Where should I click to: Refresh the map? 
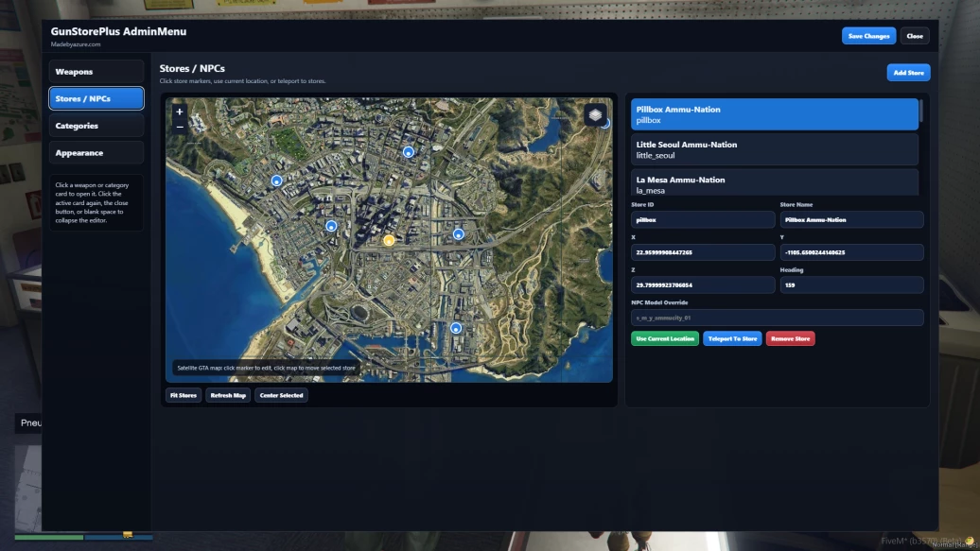click(x=228, y=395)
